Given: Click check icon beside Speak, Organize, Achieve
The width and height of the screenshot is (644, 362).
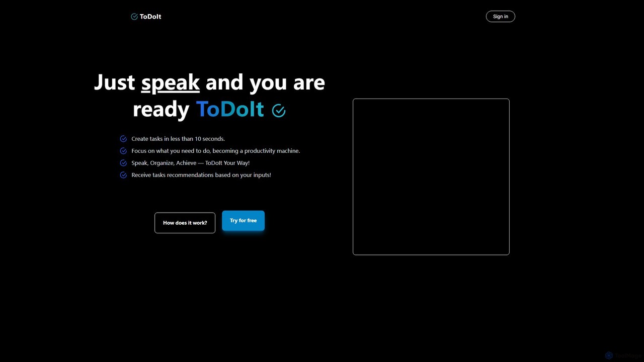Looking at the screenshot, I should point(123,163).
